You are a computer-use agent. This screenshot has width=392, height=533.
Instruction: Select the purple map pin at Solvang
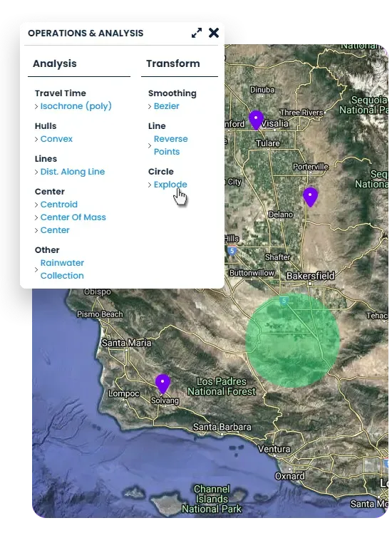point(163,384)
